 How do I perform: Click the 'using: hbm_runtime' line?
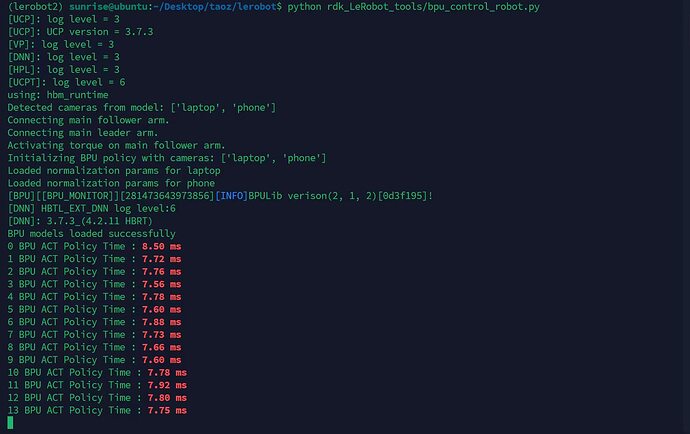point(58,95)
